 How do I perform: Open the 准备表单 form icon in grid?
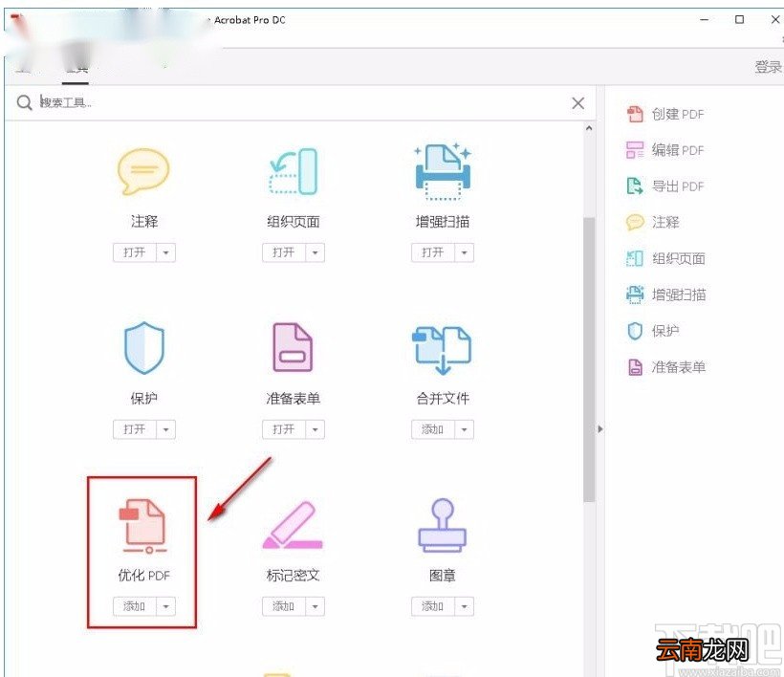[293, 347]
